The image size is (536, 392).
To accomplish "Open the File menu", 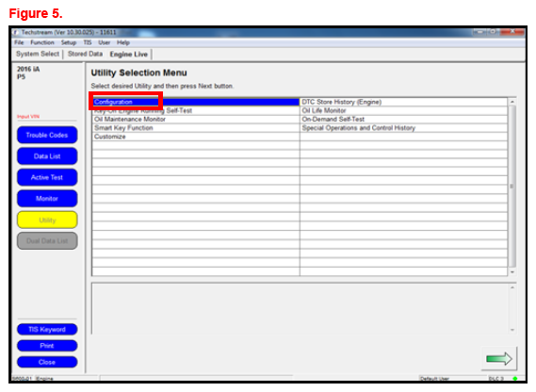I will (x=19, y=42).
